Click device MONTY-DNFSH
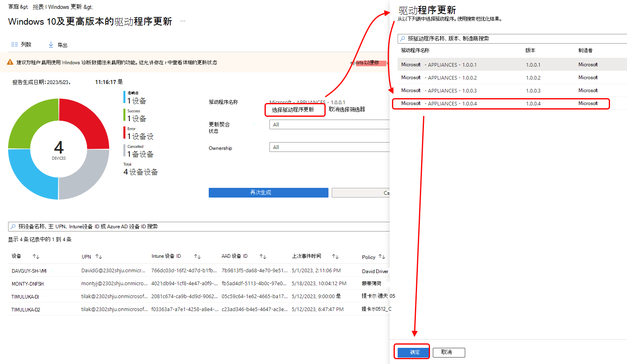This screenshot has width=627, height=364. [x=28, y=284]
